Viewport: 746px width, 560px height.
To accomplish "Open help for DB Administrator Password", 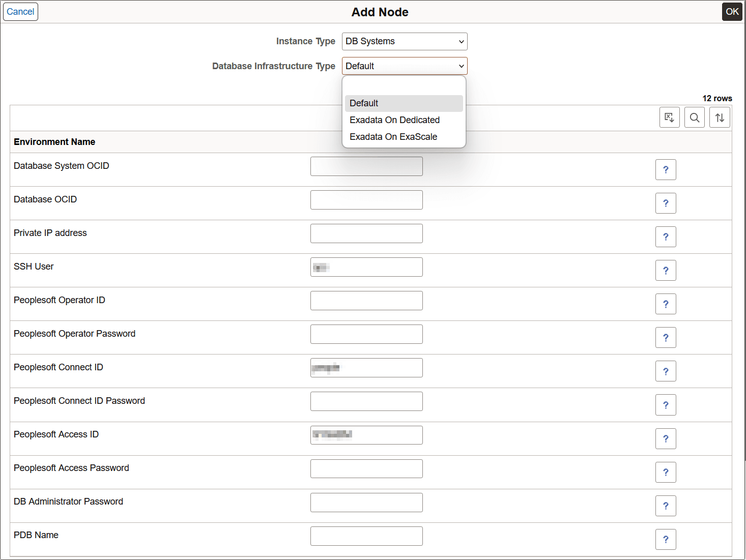I will 666,506.
